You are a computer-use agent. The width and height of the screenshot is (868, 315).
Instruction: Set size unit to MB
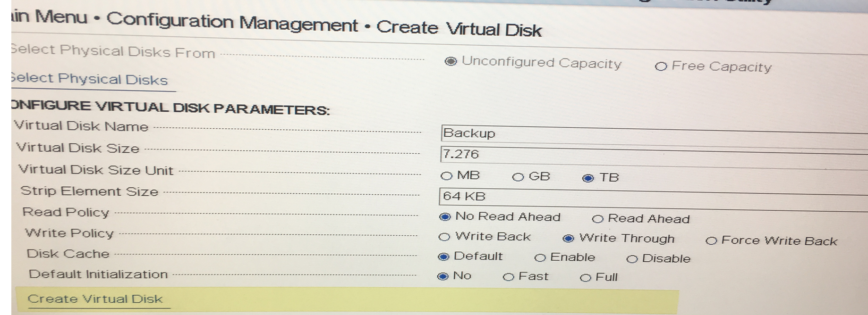[x=446, y=176]
